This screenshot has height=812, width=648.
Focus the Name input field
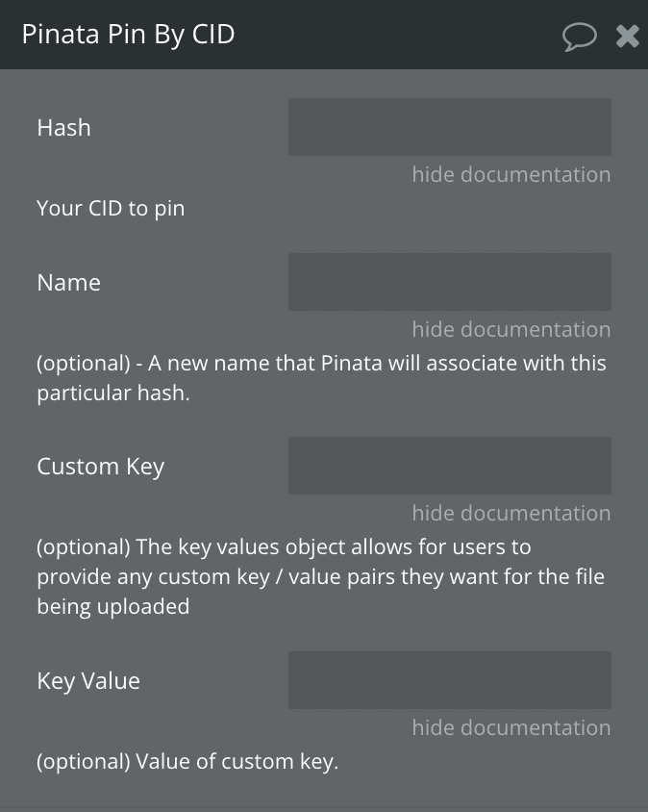coord(449,282)
